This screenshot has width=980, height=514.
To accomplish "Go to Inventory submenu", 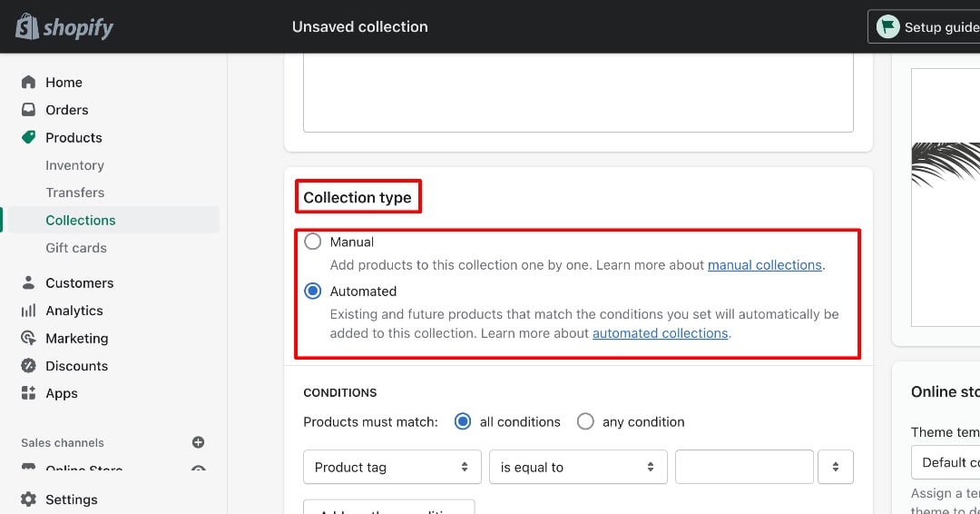I will (x=75, y=165).
